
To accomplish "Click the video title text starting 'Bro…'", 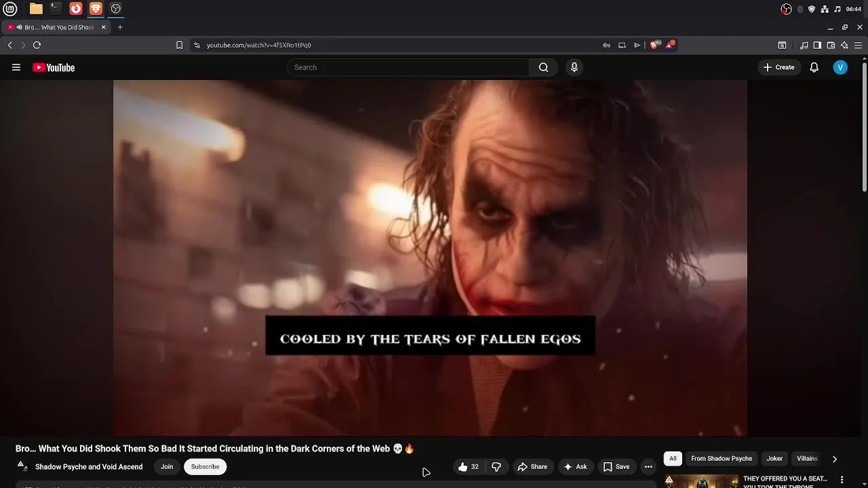I will click(214, 449).
